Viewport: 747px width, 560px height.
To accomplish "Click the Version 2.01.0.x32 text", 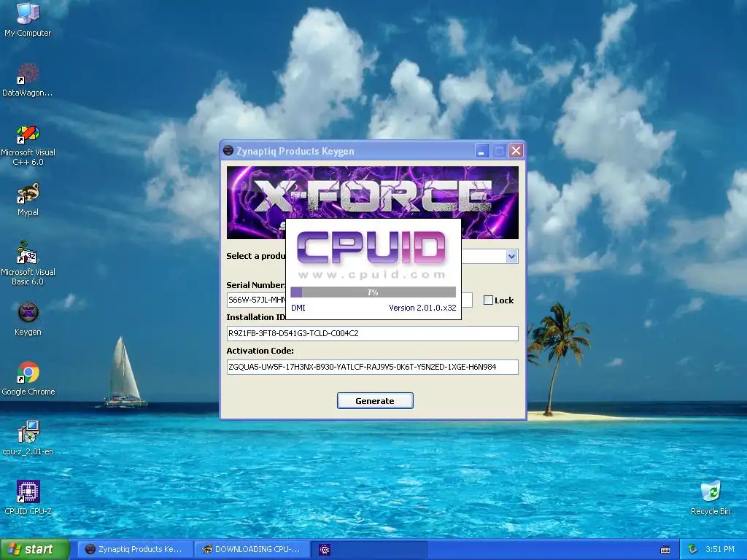I will click(422, 308).
